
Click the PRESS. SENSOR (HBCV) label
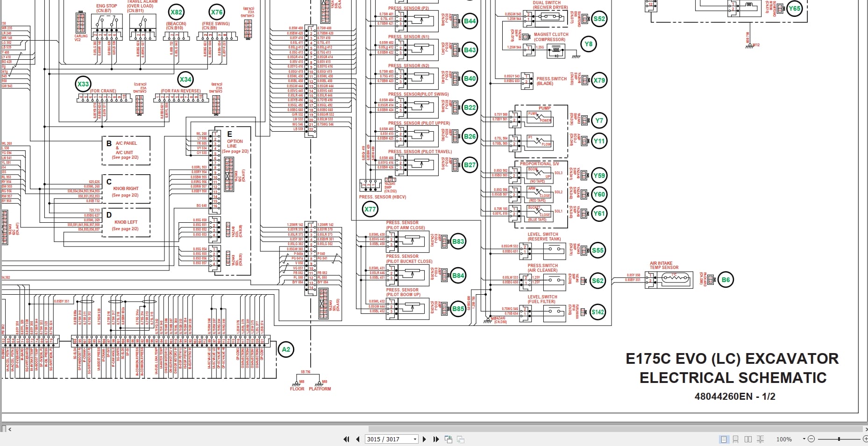click(x=383, y=197)
